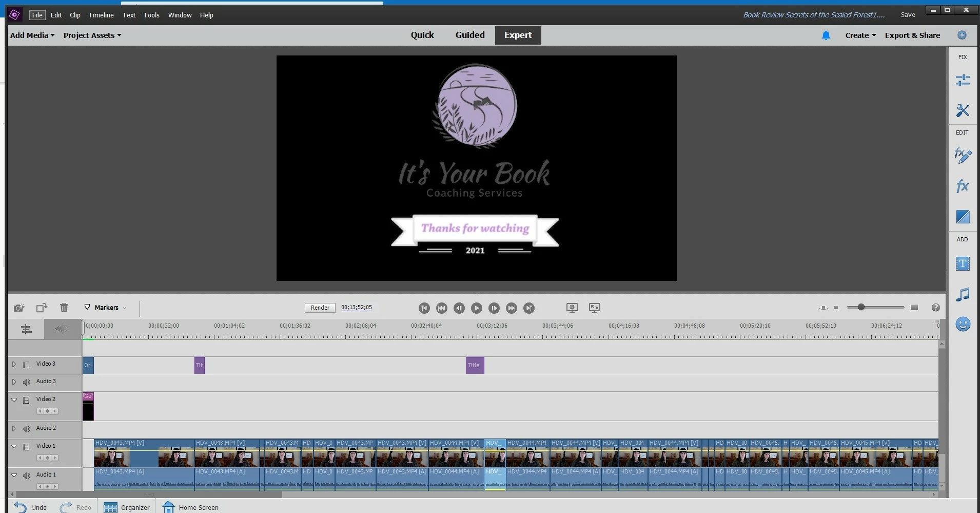Switch to Quick mode tab
This screenshot has height=513, width=980.
pyautogui.click(x=422, y=35)
